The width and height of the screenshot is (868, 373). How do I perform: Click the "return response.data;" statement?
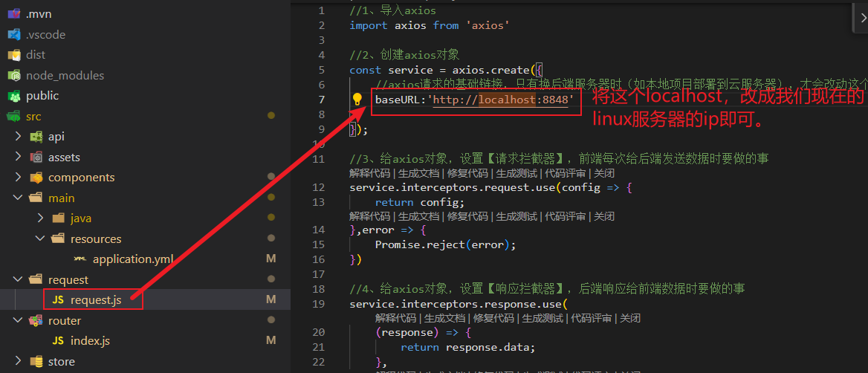point(468,348)
